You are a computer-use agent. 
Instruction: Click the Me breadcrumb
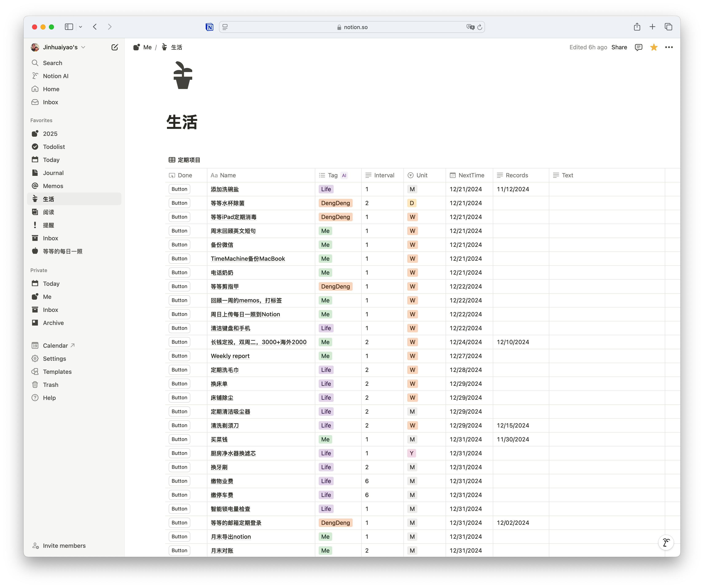(143, 47)
